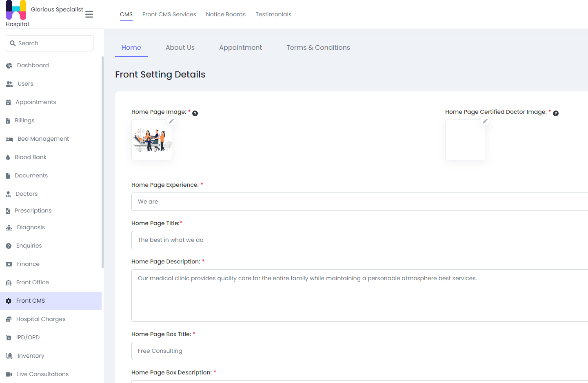Click the Home Page Title input
The image size is (588, 383).
(359, 240)
